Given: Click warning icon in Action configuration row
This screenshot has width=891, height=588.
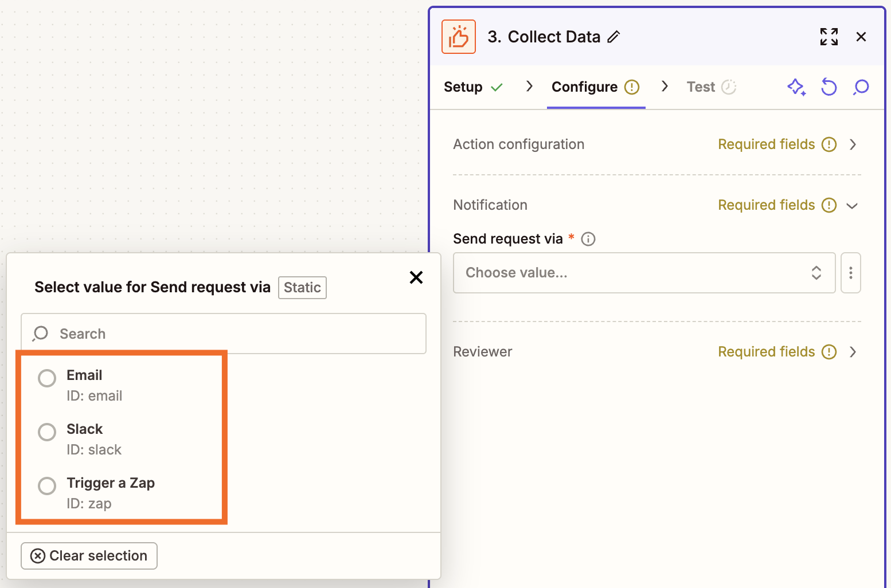Looking at the screenshot, I should [x=829, y=144].
